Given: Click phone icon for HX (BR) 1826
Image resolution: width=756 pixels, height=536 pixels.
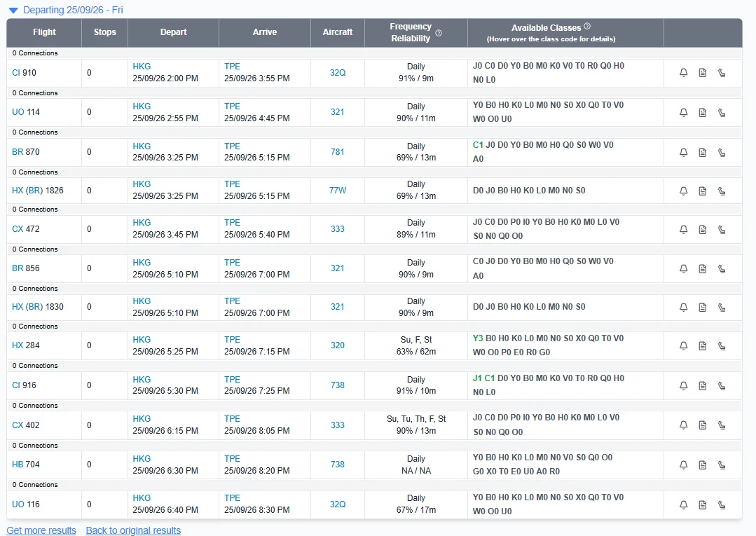Looking at the screenshot, I should [722, 191].
